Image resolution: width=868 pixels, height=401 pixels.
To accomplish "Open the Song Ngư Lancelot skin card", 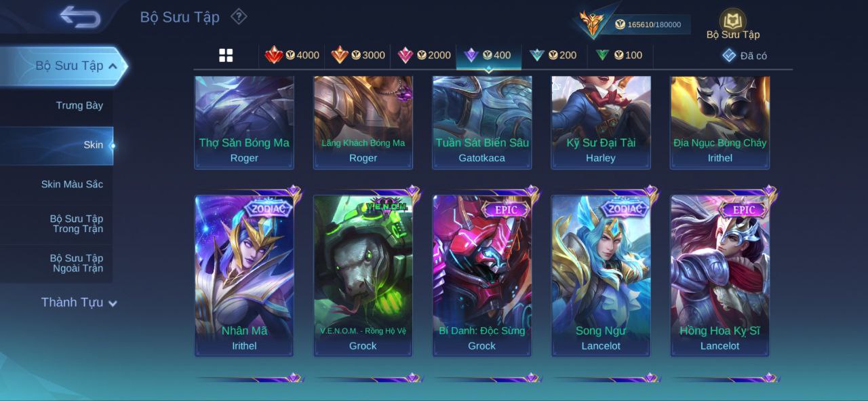I will (x=601, y=275).
